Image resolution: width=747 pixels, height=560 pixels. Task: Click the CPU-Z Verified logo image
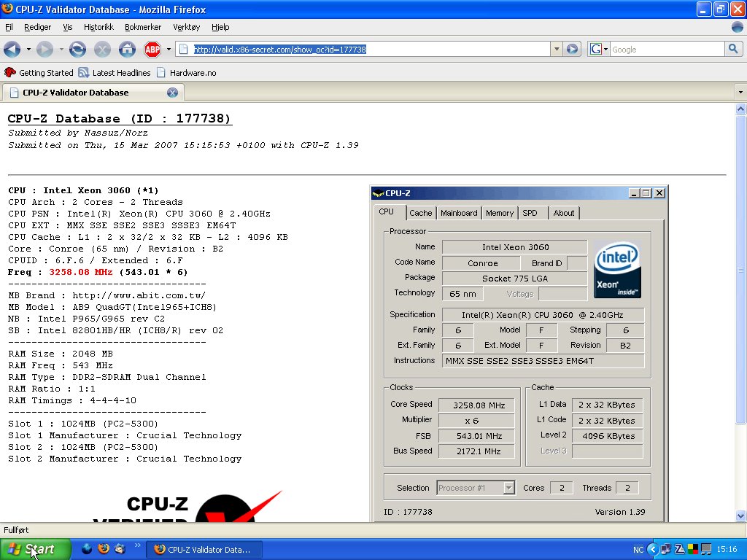pyautogui.click(x=187, y=506)
